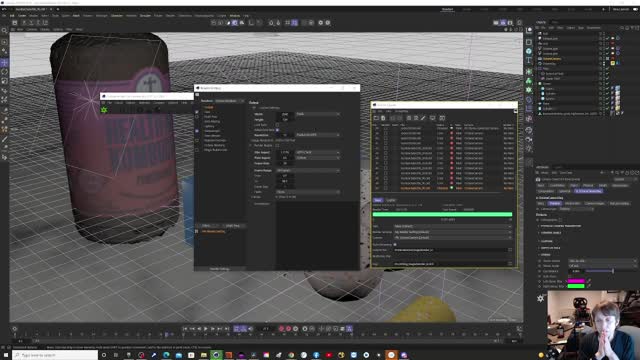Click the Width input field in Render Settings
Image resolution: width=640 pixels, height=360 pixels.
(x=285, y=114)
